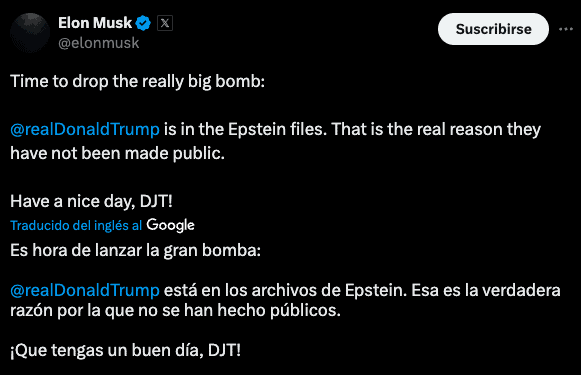This screenshot has width=581, height=375.
Task: Click the Google logo beside translation notice
Action: [x=170, y=225]
